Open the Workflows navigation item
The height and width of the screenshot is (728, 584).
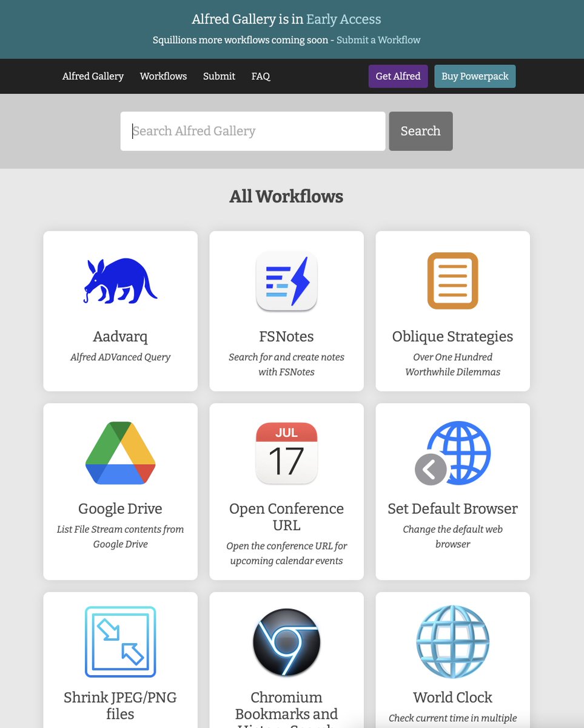[x=164, y=76]
